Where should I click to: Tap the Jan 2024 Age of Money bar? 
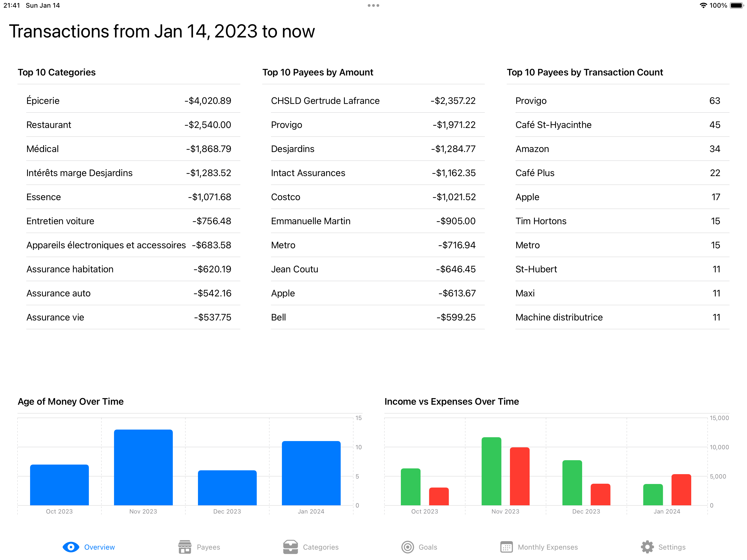311,473
